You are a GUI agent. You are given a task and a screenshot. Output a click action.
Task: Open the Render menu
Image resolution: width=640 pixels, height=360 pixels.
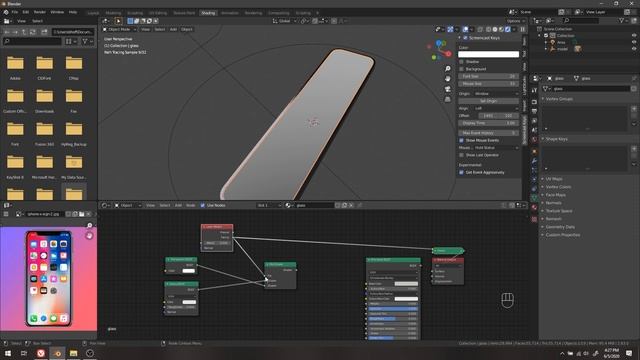(x=40, y=12)
